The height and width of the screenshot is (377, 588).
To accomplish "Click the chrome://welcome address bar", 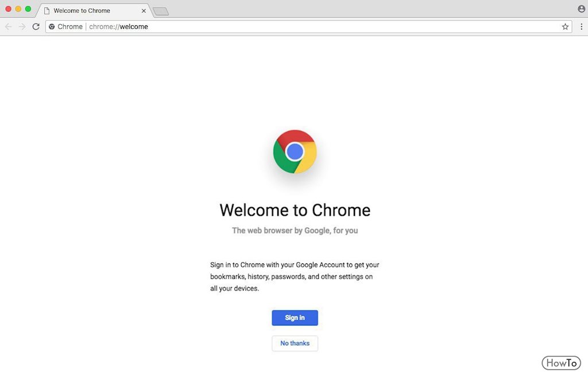I will 287,26.
